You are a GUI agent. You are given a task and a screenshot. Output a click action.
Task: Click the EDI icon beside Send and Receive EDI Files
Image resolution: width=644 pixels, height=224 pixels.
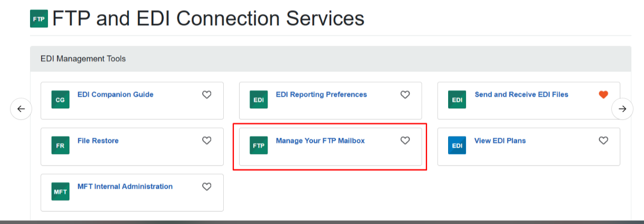(x=457, y=99)
